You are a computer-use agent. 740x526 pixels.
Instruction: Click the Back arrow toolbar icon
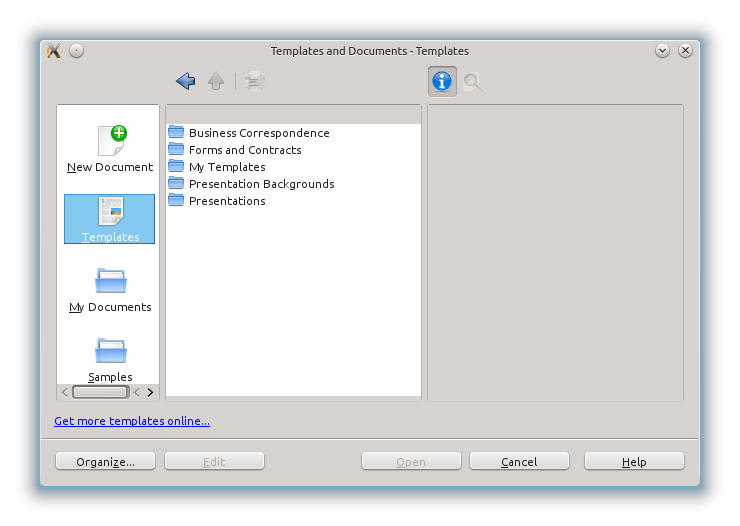pos(185,82)
